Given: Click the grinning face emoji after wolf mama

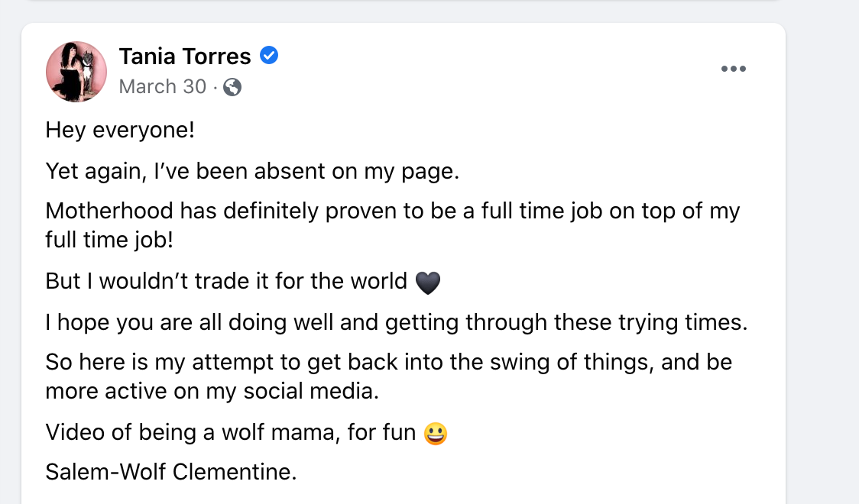Looking at the screenshot, I should (x=435, y=432).
